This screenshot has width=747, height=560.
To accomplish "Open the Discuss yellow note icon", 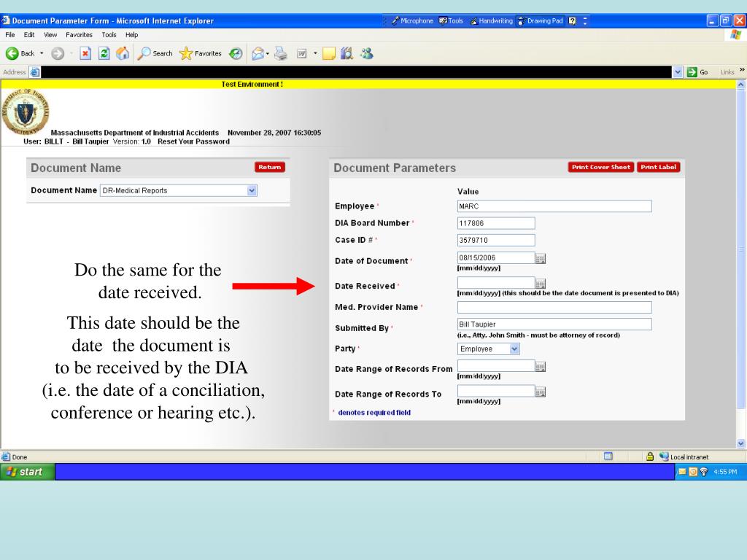I will (x=329, y=53).
